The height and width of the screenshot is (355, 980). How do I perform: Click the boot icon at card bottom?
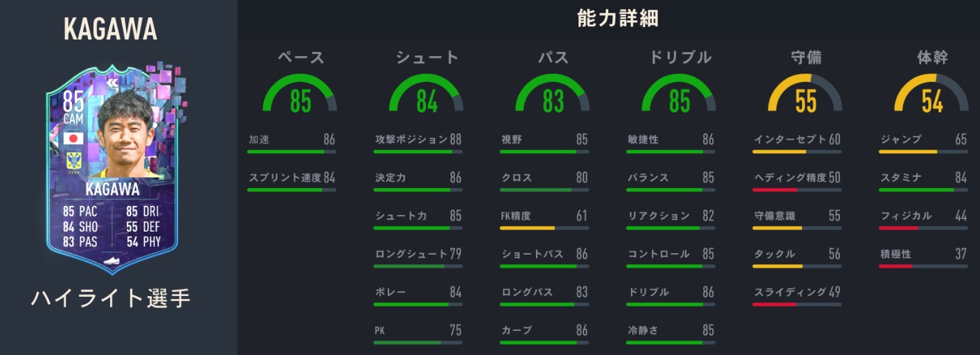pyautogui.click(x=112, y=261)
